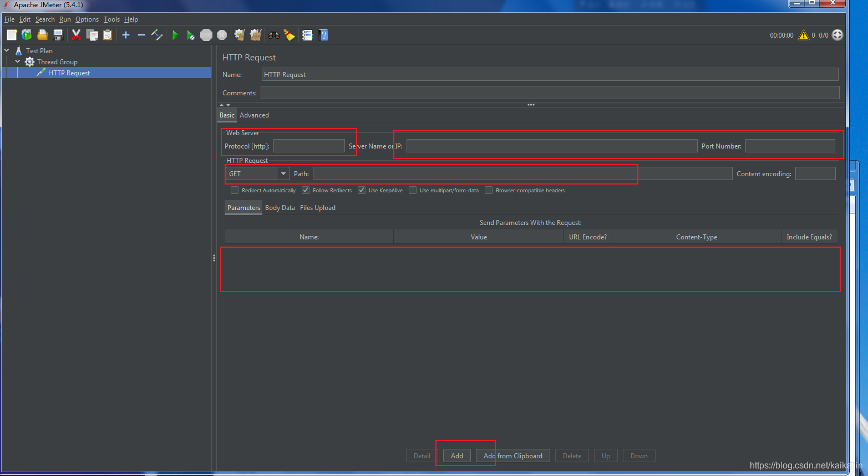Open the Edit menu
Image resolution: width=868 pixels, height=476 pixels.
pyautogui.click(x=25, y=19)
